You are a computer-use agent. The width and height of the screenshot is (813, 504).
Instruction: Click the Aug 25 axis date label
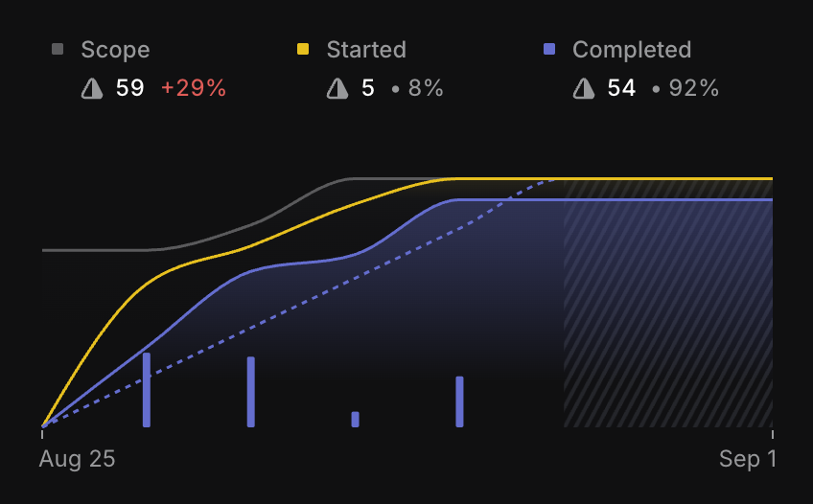coord(77,459)
